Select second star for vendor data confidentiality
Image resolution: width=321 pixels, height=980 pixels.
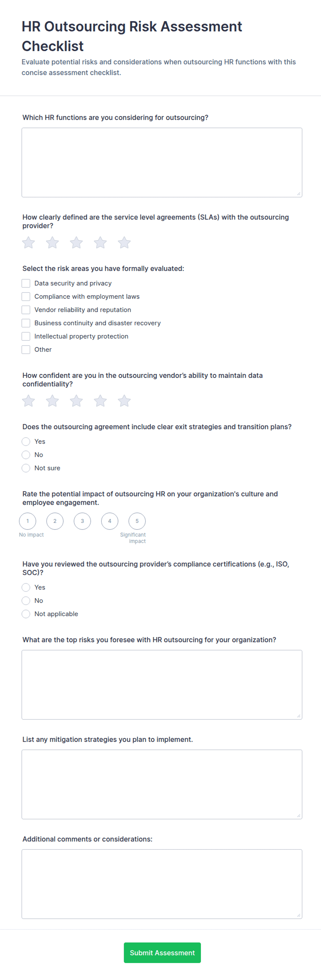pos(52,400)
